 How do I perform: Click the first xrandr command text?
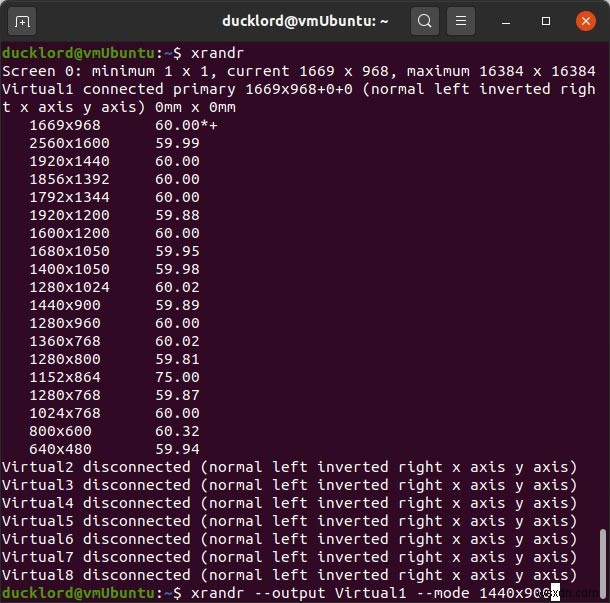[x=217, y=53]
